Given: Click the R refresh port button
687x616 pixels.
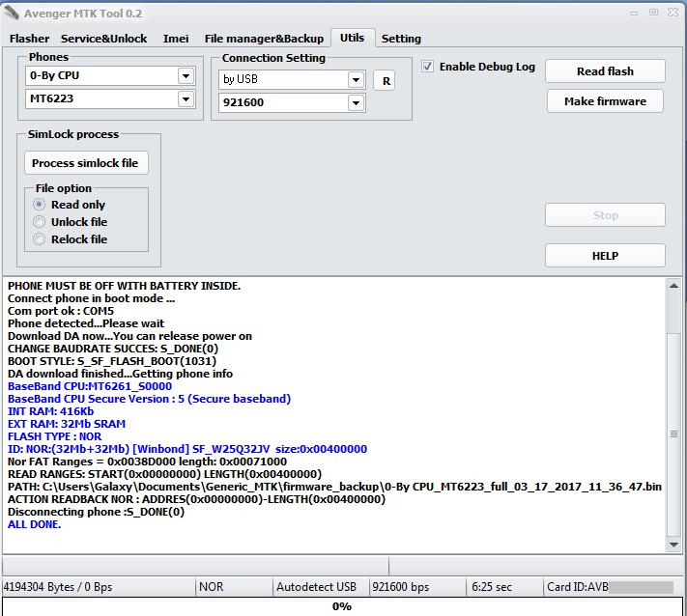Looking at the screenshot, I should pyautogui.click(x=384, y=80).
